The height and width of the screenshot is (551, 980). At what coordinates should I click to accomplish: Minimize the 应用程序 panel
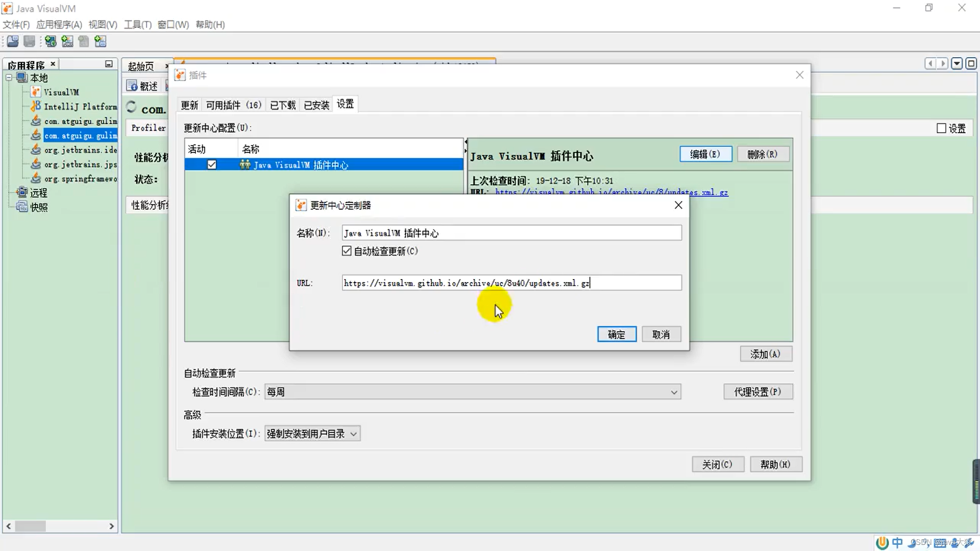[x=109, y=64]
